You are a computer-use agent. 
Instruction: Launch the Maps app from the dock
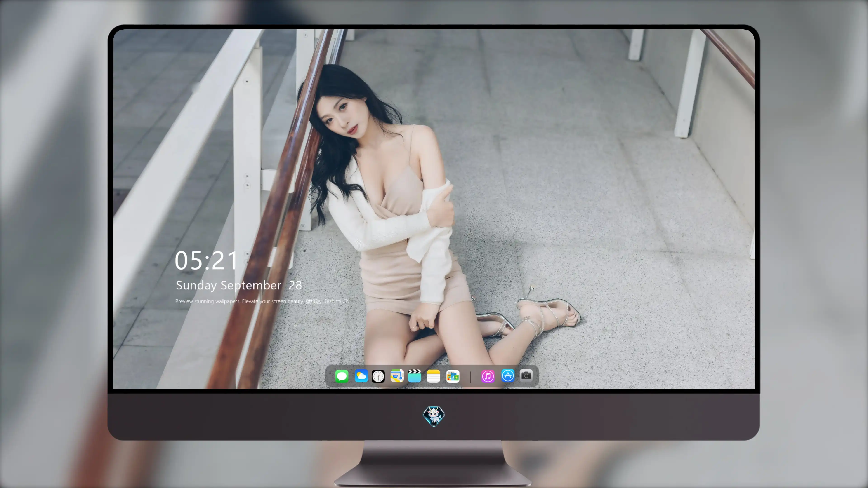coord(397,376)
